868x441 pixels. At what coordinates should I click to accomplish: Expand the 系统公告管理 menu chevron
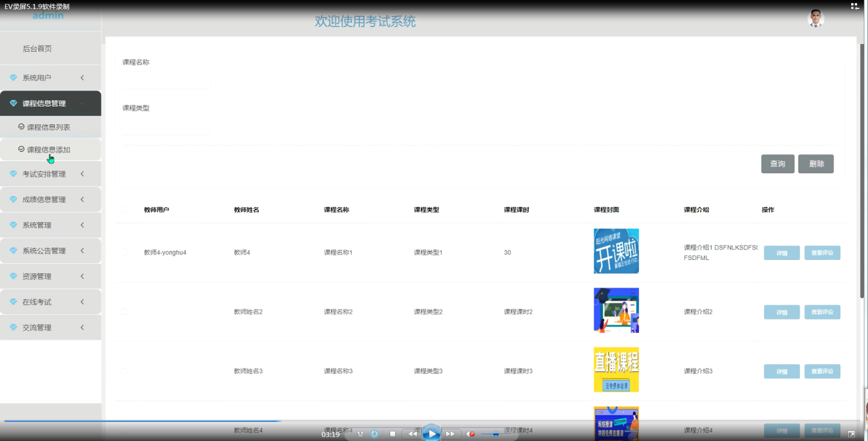pyautogui.click(x=82, y=251)
